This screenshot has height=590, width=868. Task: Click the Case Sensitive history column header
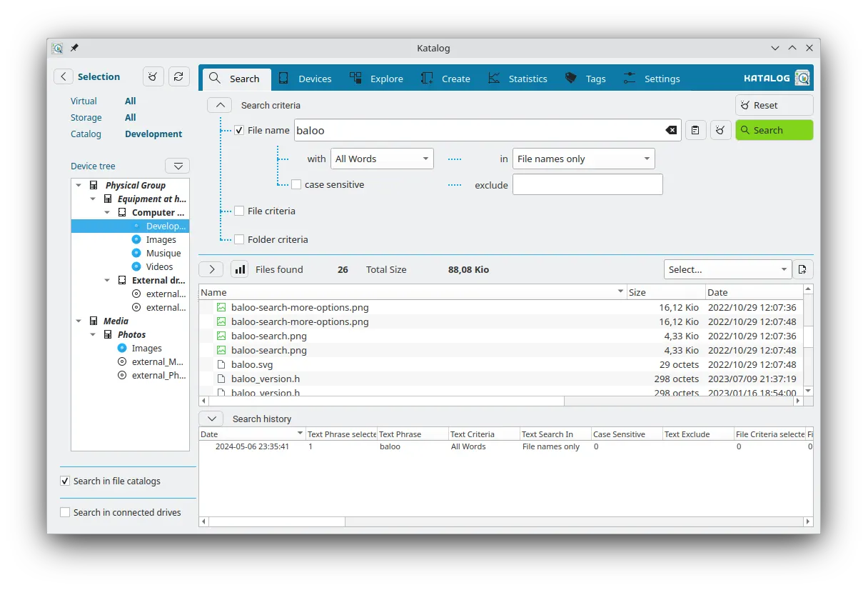[x=627, y=434]
